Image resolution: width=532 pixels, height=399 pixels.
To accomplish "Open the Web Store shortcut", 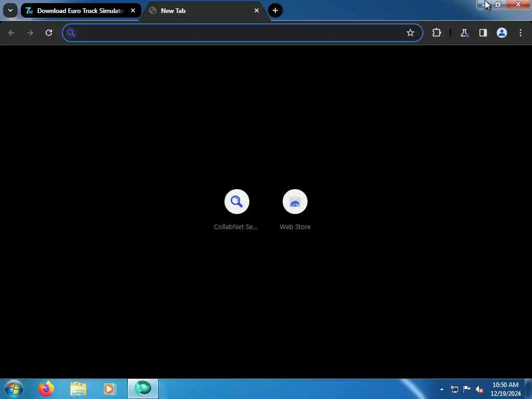I will (x=295, y=210).
